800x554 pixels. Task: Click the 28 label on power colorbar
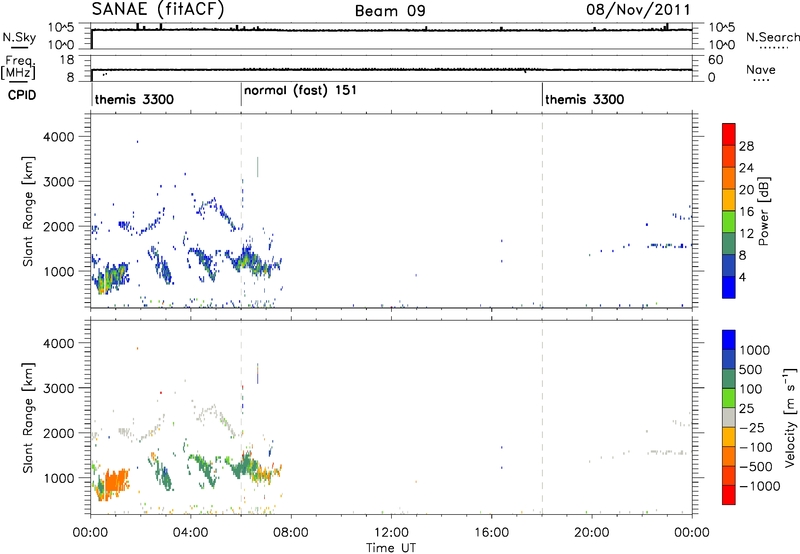click(746, 146)
